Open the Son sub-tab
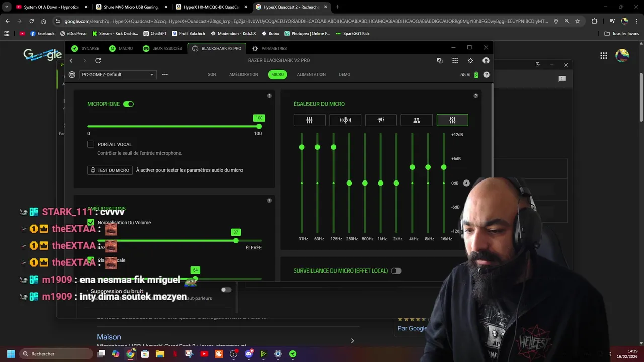The height and width of the screenshot is (362, 644). (212, 75)
